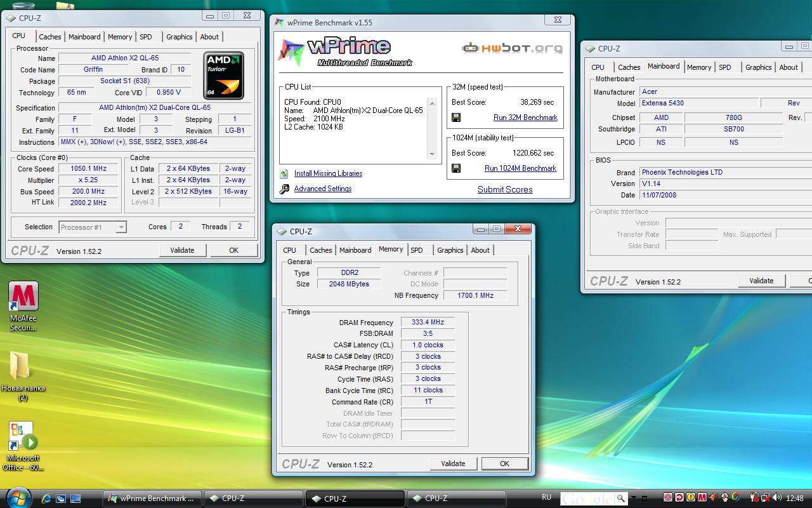Click the icon beside Install Missing Libraries
Screen dimensions: 812x508
click(284, 173)
